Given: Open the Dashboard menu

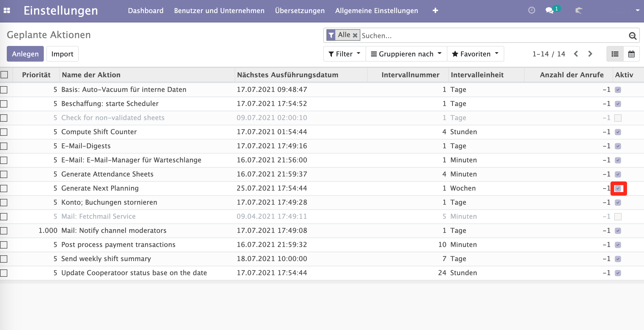Looking at the screenshot, I should click(x=146, y=11).
